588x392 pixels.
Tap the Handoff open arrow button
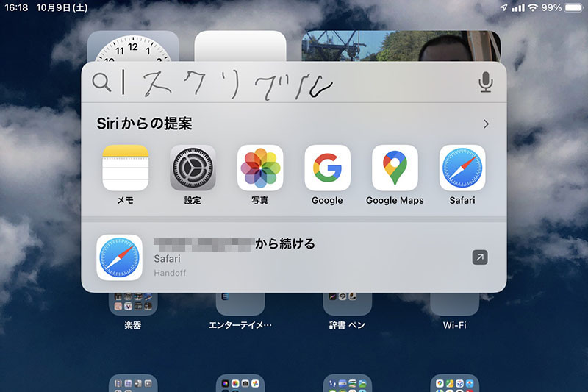[480, 257]
